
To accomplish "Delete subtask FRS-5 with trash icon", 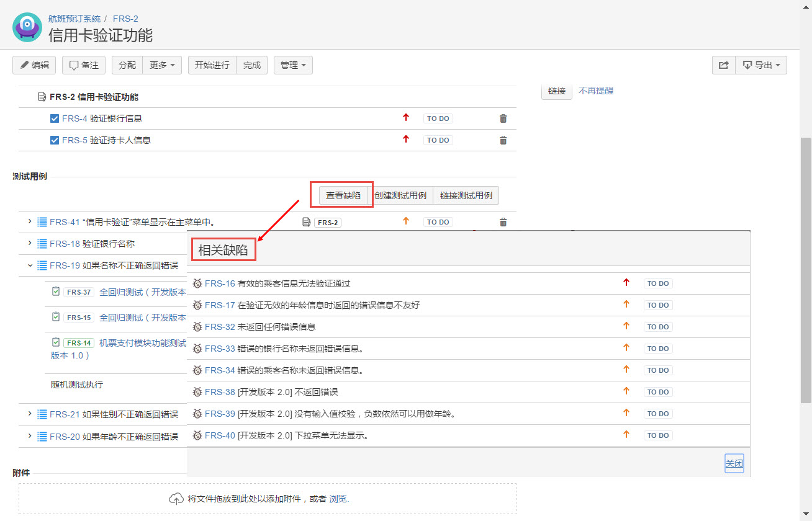I will 503,140.
